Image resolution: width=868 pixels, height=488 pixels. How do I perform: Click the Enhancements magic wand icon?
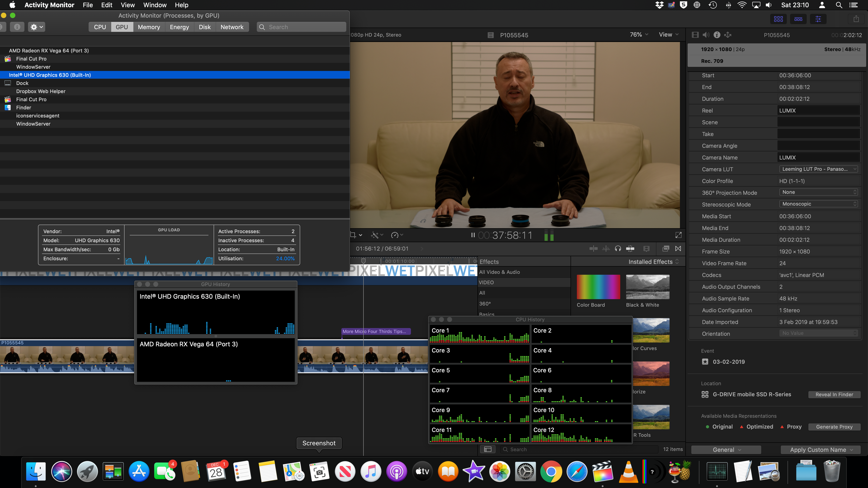point(375,235)
